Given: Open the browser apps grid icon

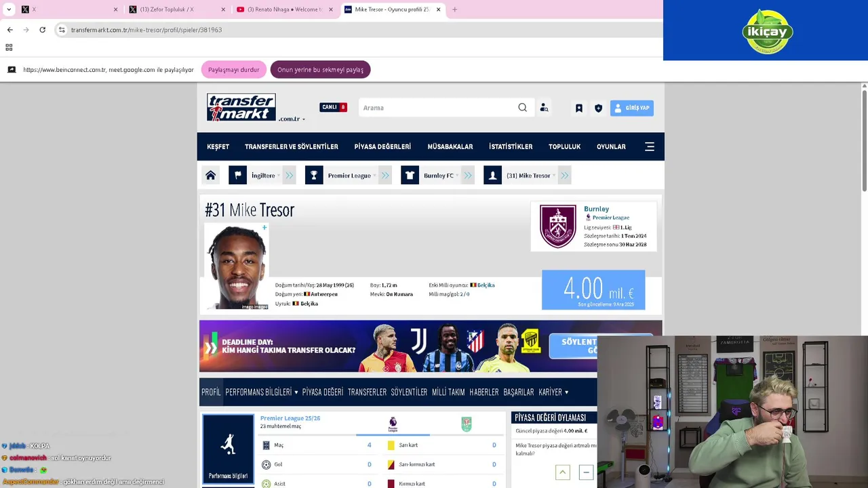Looking at the screenshot, I should pyautogui.click(x=9, y=47).
